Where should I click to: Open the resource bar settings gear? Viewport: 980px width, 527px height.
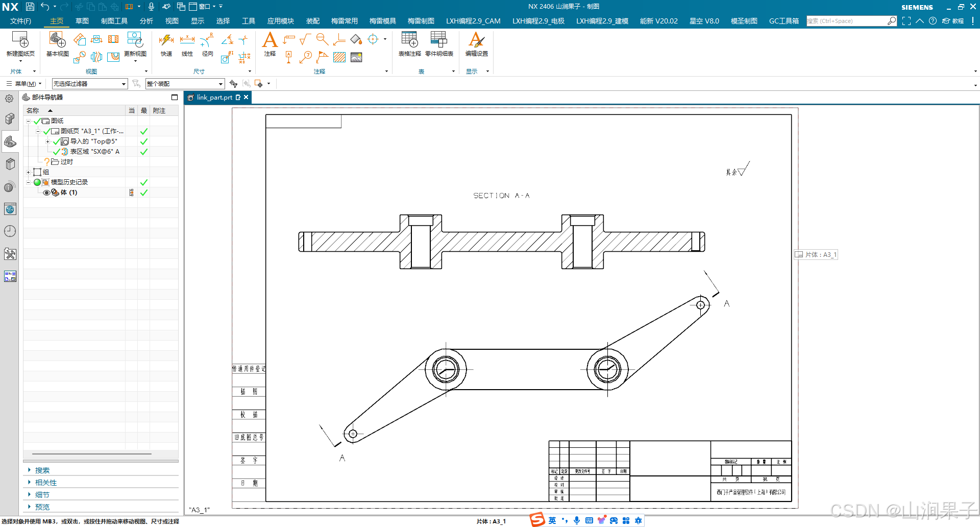coord(9,99)
